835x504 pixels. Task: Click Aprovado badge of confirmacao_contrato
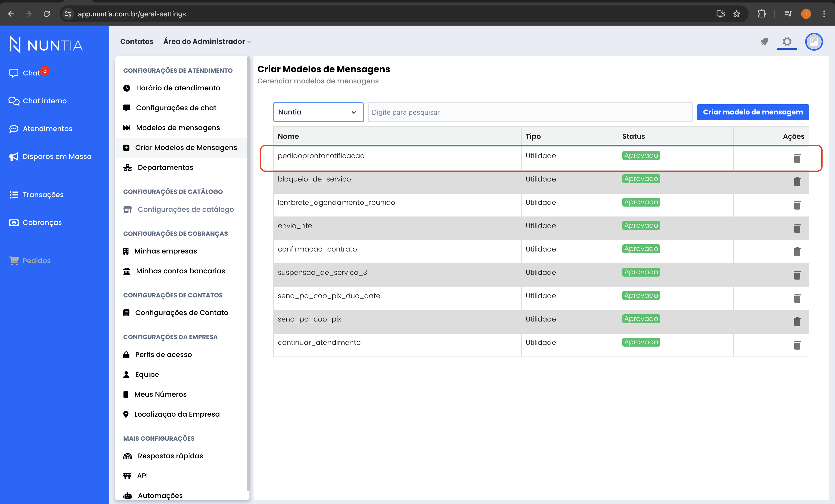[x=641, y=249]
